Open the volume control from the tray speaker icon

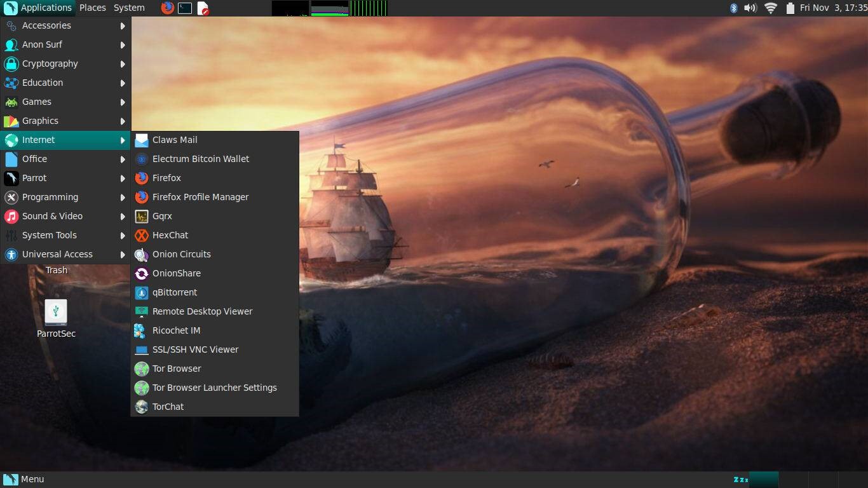752,8
